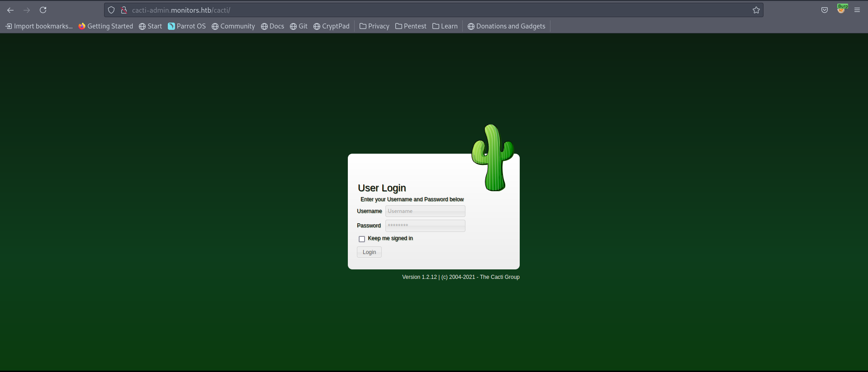The image size is (868, 372).
Task: Focus the Password input field
Action: point(425,226)
